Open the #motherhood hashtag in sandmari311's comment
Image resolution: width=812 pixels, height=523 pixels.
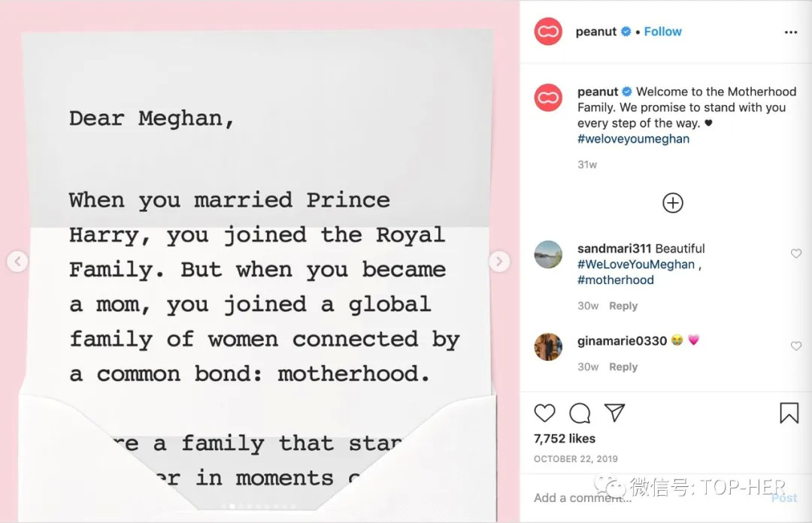click(615, 280)
